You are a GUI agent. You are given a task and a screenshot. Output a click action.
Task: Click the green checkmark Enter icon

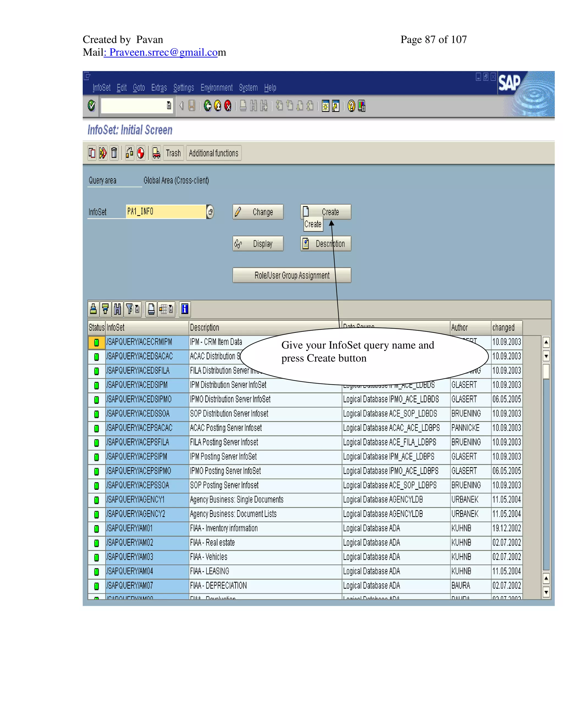91,106
